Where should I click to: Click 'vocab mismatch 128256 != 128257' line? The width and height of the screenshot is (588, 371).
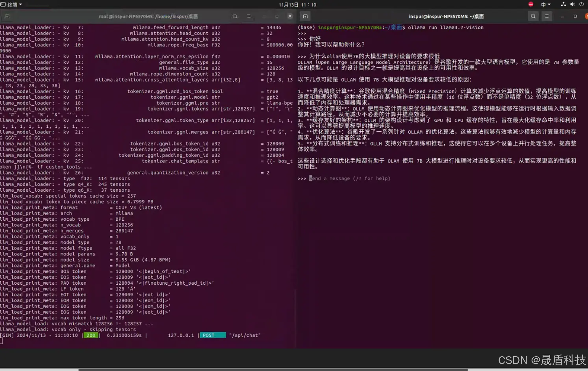pos(76,324)
